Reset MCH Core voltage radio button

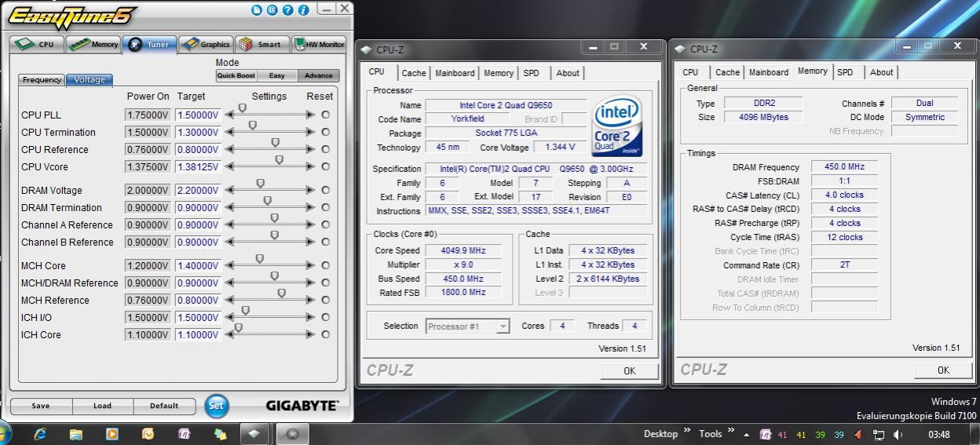325,265
